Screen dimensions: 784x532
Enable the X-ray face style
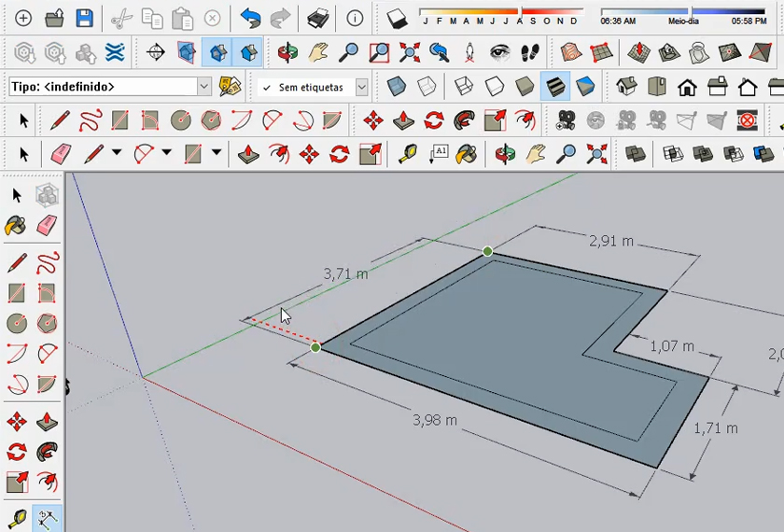[x=397, y=87]
